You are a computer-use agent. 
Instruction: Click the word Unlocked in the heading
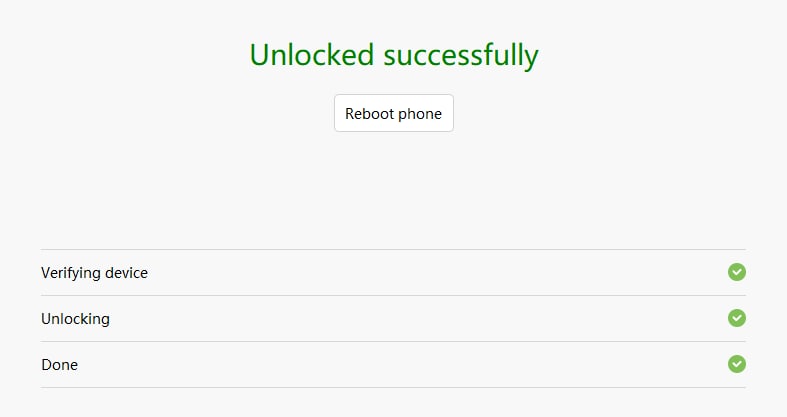(x=312, y=54)
